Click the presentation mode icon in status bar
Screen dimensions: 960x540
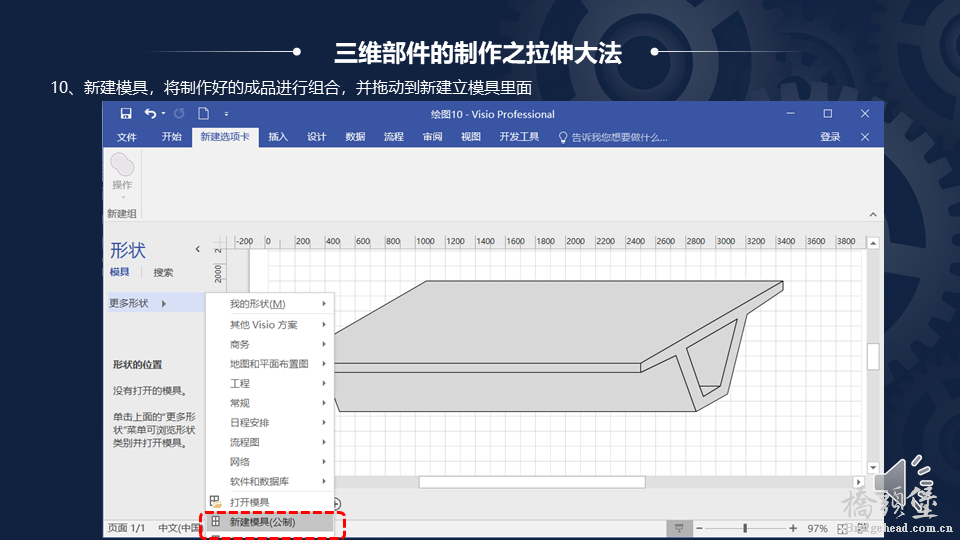(679, 528)
